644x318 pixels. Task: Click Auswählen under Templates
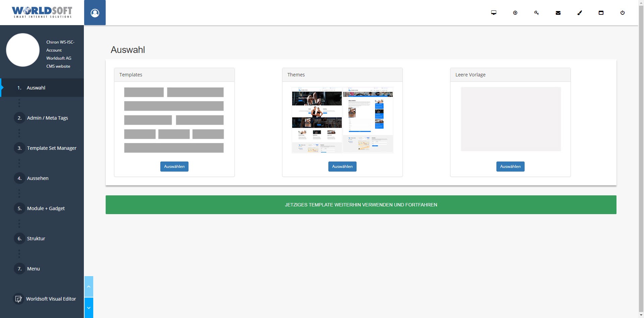pyautogui.click(x=174, y=166)
